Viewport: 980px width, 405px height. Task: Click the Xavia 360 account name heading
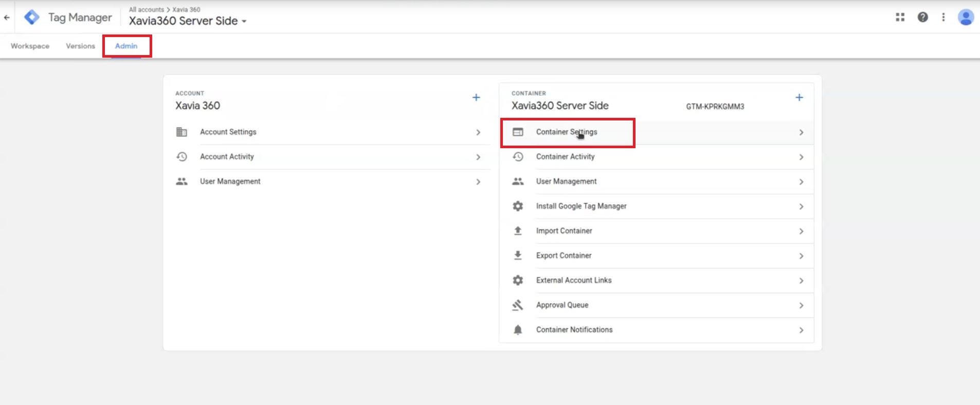tap(197, 105)
